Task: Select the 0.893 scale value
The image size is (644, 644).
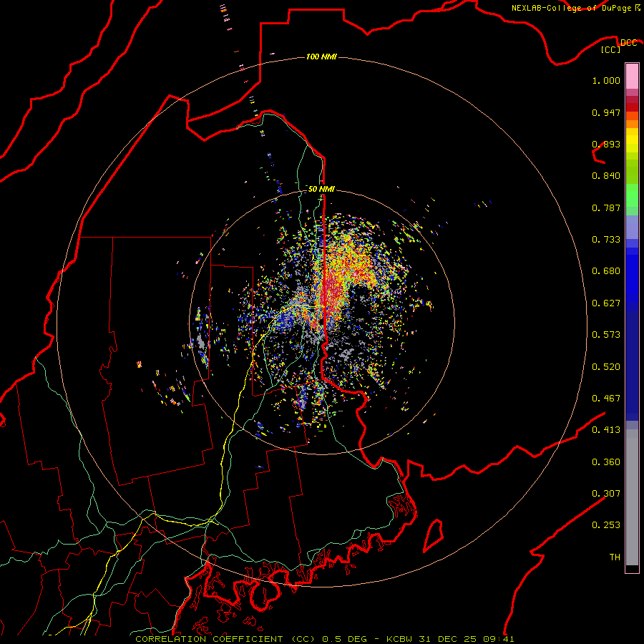Action: [606, 144]
